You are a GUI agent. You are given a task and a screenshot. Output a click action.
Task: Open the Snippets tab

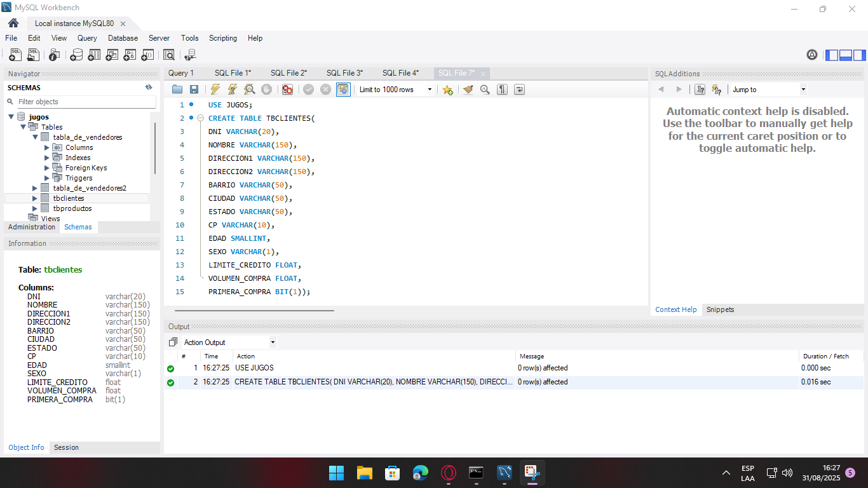(720, 309)
